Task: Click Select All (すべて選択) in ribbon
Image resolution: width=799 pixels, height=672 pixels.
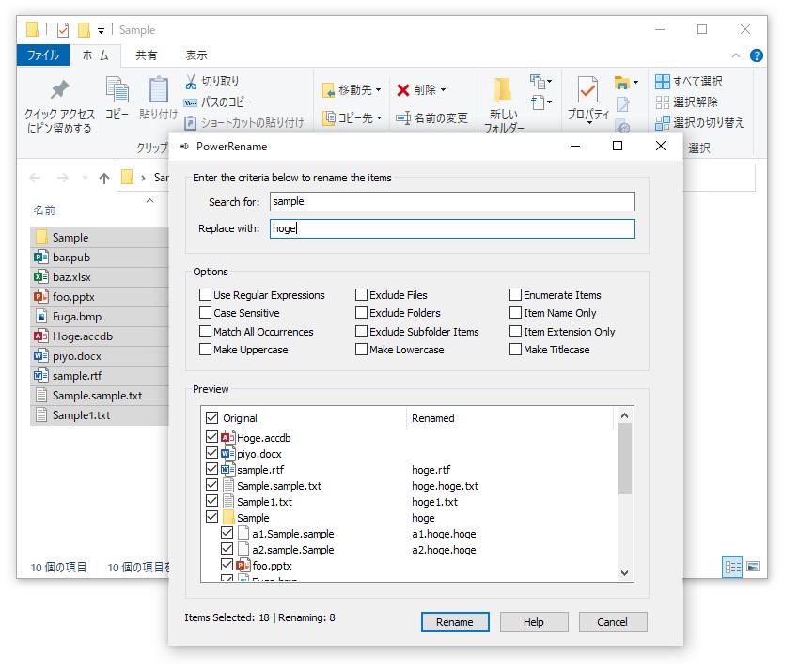Action: [x=688, y=82]
